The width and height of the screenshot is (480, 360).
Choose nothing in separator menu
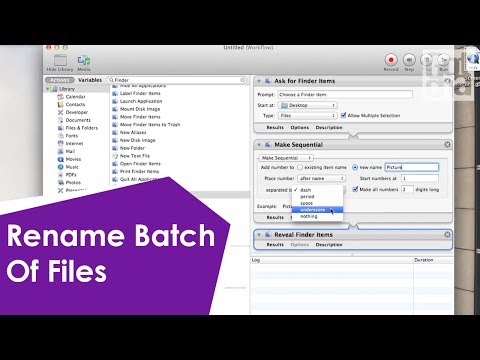pyautogui.click(x=317, y=216)
